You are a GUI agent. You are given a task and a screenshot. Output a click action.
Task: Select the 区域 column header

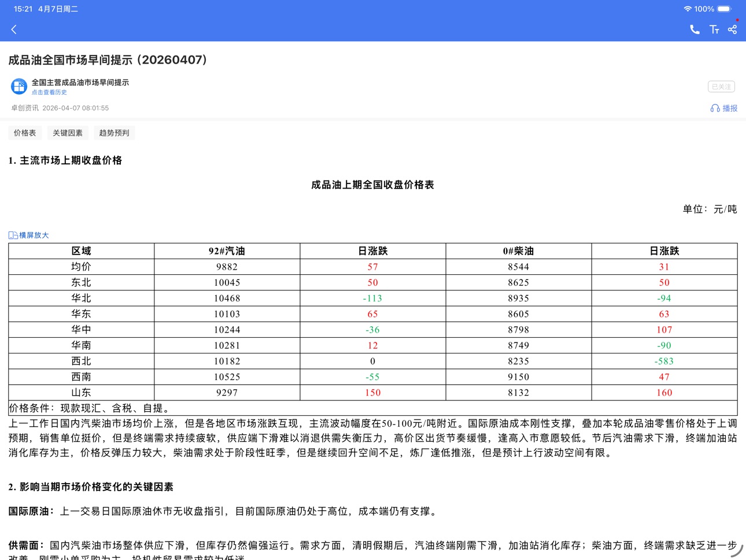(82, 251)
